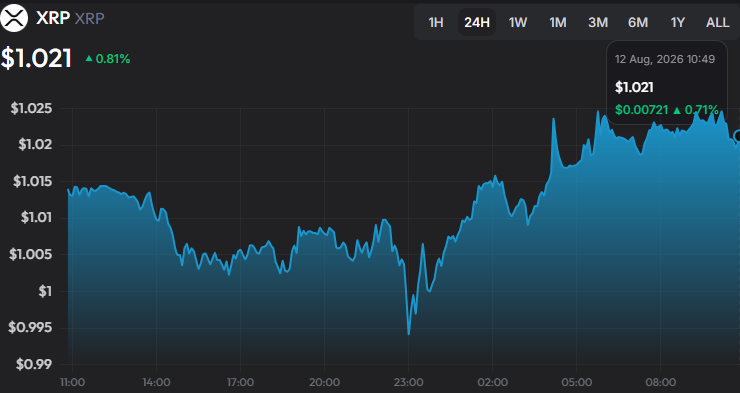Click the 17:00 time axis label
Screen dimensions: 740x393
coord(240,382)
